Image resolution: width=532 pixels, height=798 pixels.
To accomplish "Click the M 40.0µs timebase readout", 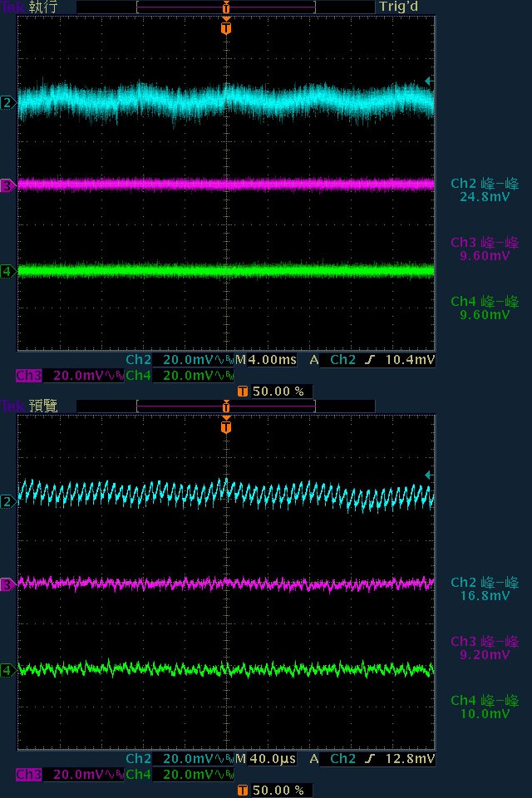I will [266, 759].
